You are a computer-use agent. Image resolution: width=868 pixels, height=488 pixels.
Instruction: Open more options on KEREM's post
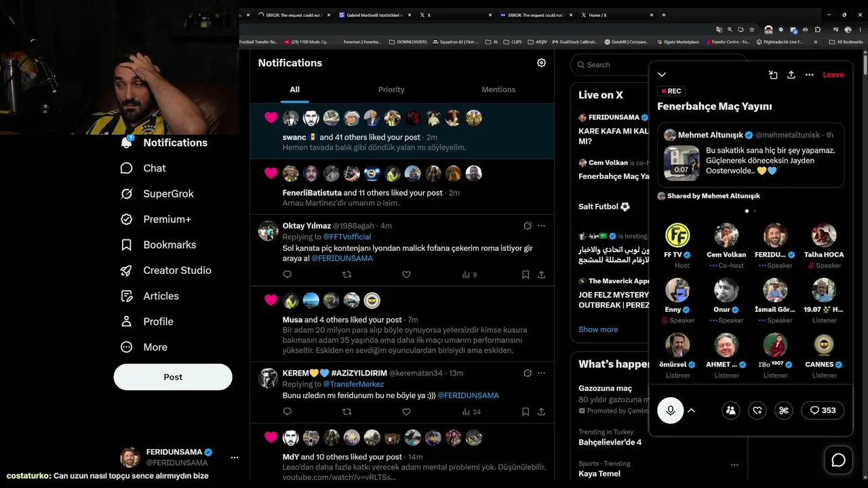pyautogui.click(x=541, y=373)
